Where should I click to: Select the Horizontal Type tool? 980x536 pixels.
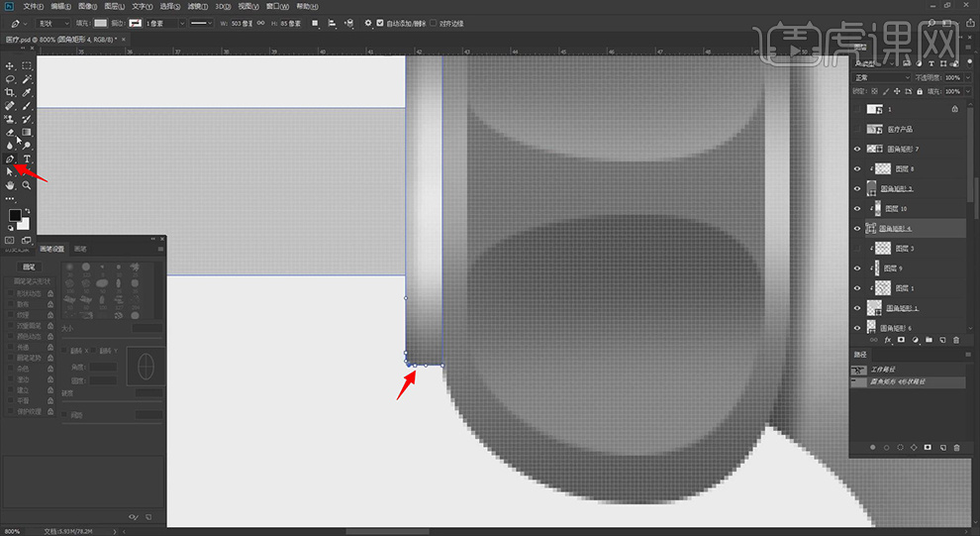click(x=27, y=159)
